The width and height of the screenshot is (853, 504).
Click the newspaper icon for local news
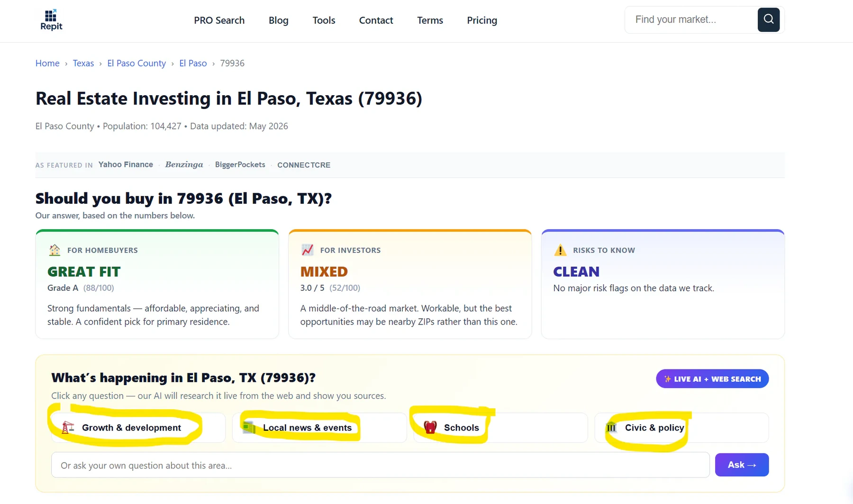pyautogui.click(x=249, y=428)
